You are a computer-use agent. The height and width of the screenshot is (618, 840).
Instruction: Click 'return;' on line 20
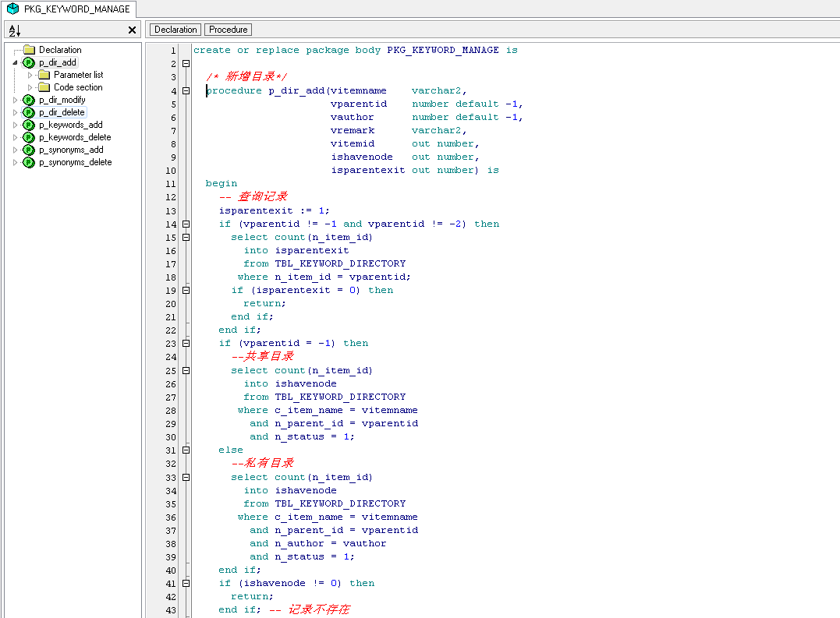click(x=264, y=303)
